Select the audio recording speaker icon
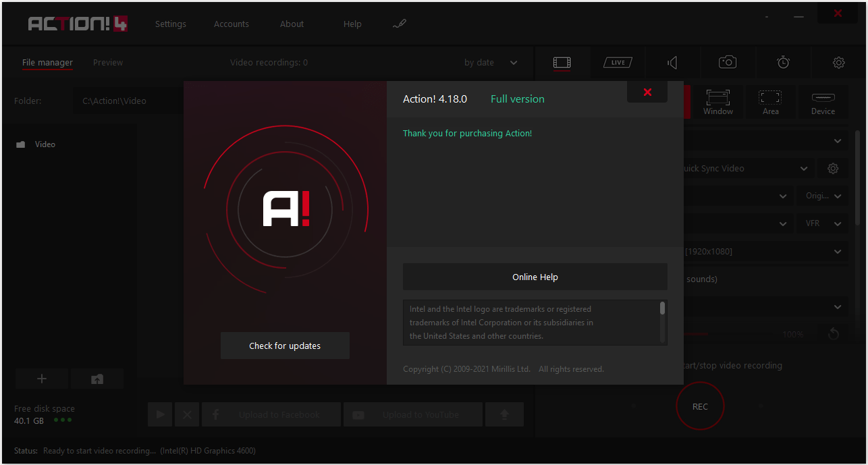Viewport: 868px width, 465px height. pyautogui.click(x=672, y=62)
